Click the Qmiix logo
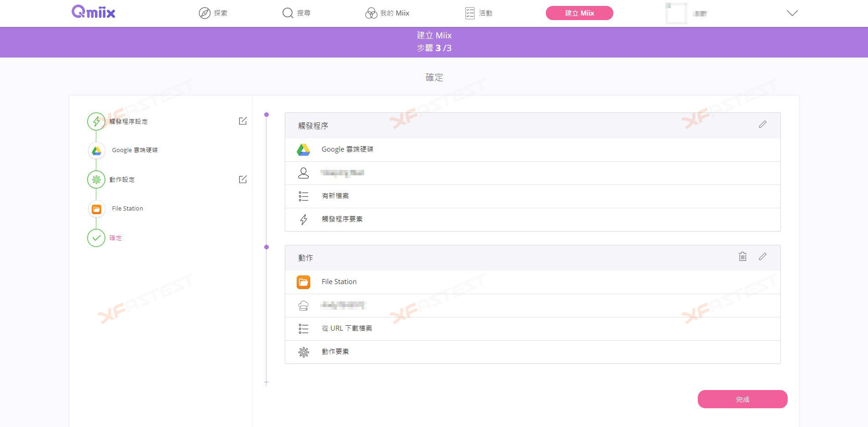 click(94, 12)
